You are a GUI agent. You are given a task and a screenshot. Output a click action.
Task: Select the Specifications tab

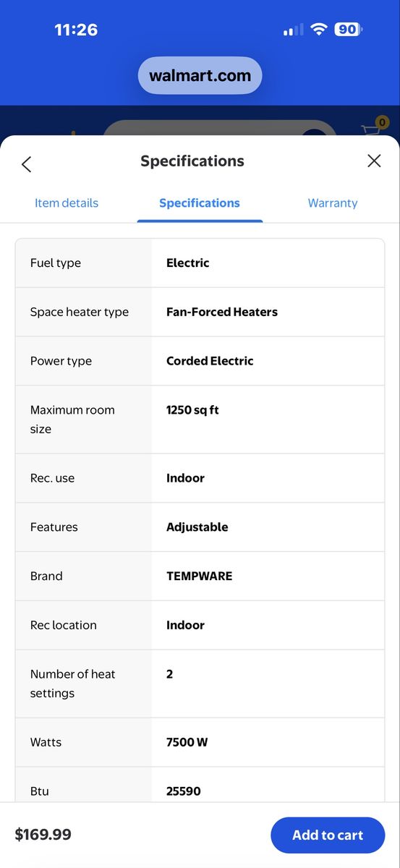click(x=200, y=203)
